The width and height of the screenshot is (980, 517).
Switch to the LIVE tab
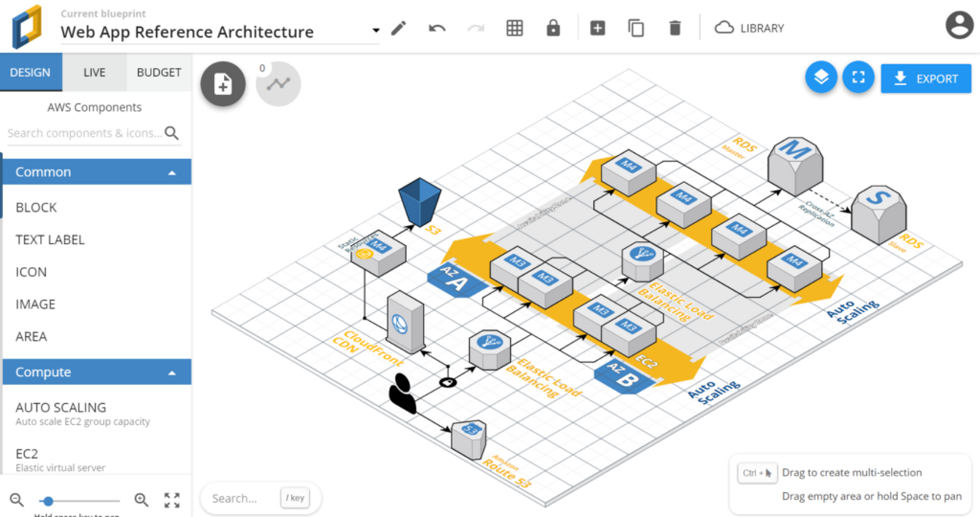pyautogui.click(x=94, y=72)
